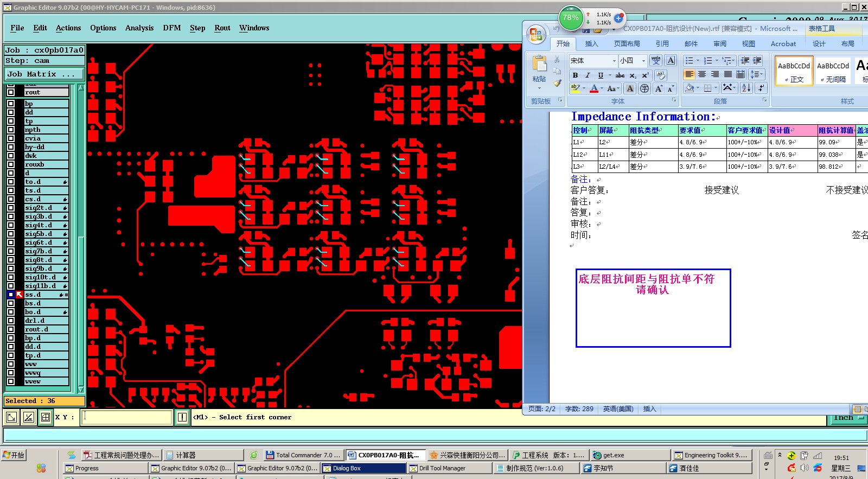Click the Format Painter brush icon

pos(557,83)
